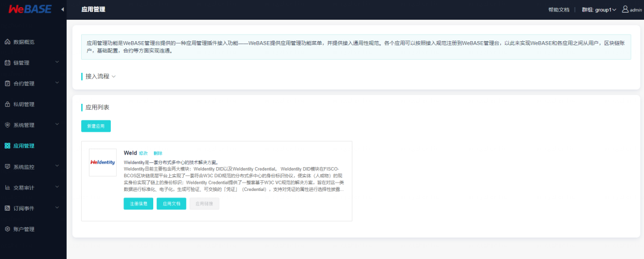
Task: Click the greyed 应用链接 button
Action: 205,203
